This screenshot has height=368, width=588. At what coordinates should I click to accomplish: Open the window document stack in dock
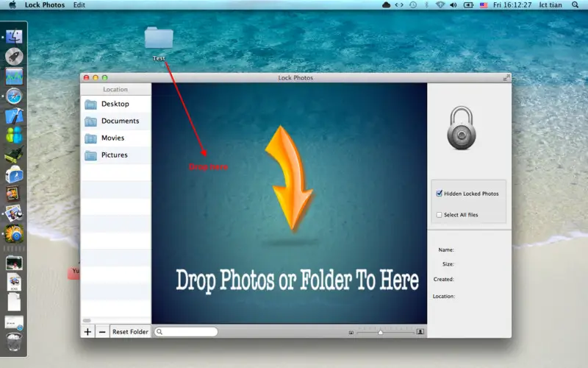click(x=14, y=323)
